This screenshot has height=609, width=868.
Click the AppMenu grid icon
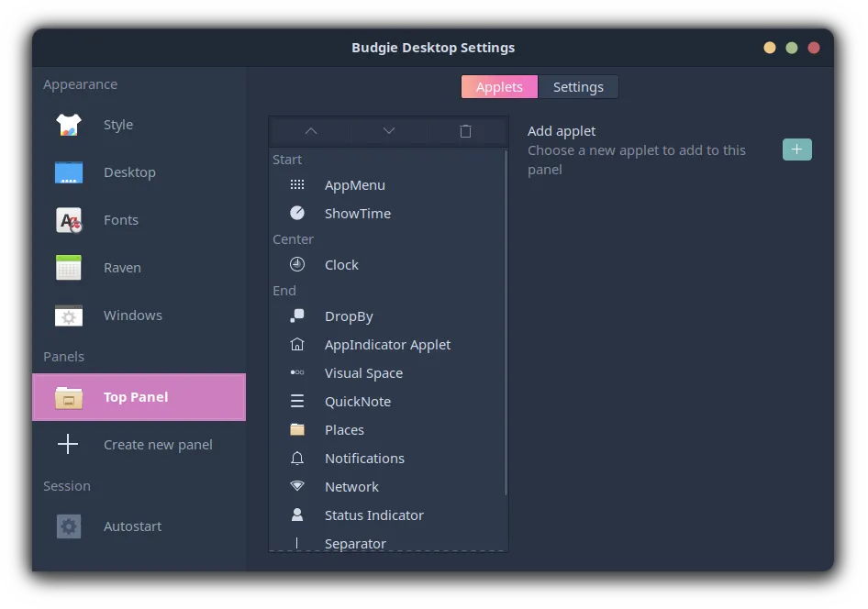point(297,185)
